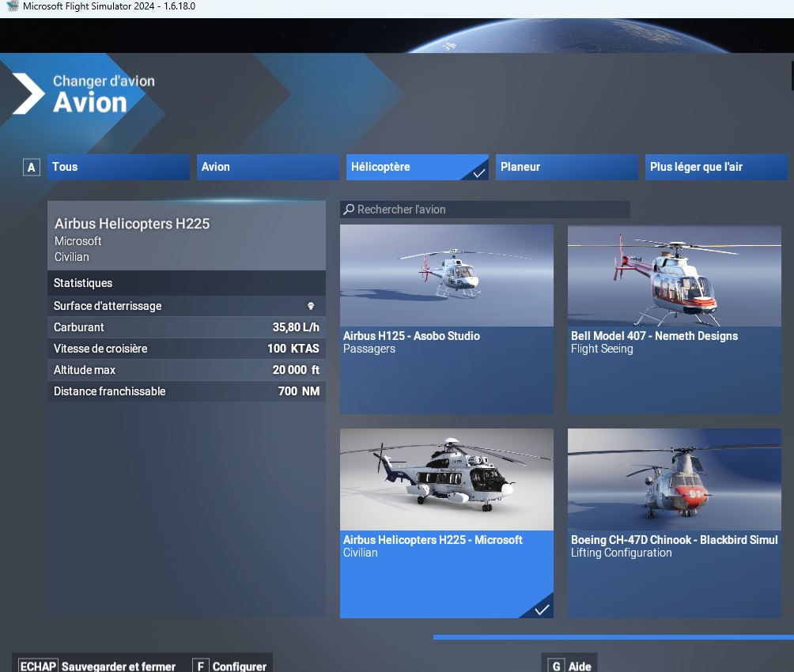Choose the Plus léger que l'air tab
This screenshot has width=794, height=672.
[716, 167]
